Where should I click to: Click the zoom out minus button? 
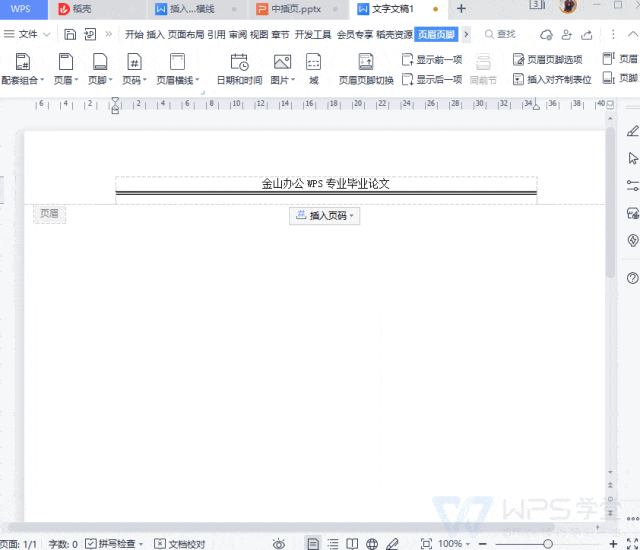tap(483, 544)
